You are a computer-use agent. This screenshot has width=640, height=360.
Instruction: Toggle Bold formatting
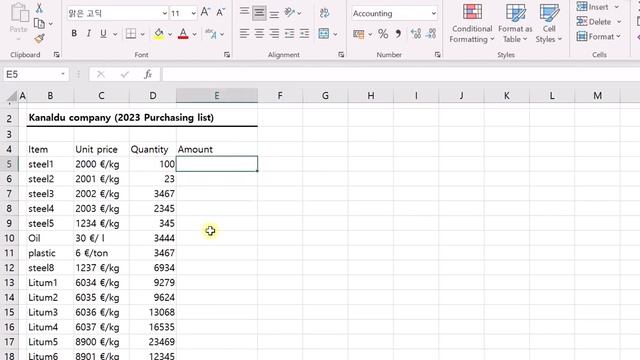click(74, 33)
